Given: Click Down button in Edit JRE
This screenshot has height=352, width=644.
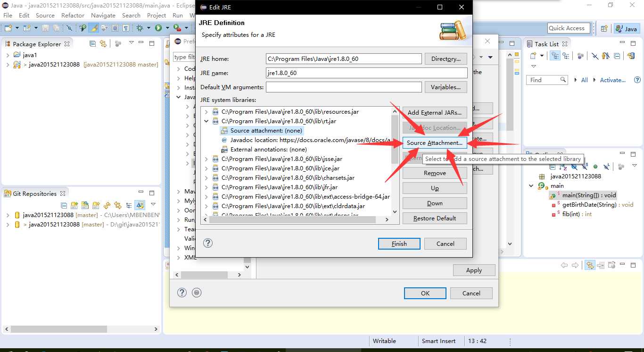Looking at the screenshot, I should (435, 203).
